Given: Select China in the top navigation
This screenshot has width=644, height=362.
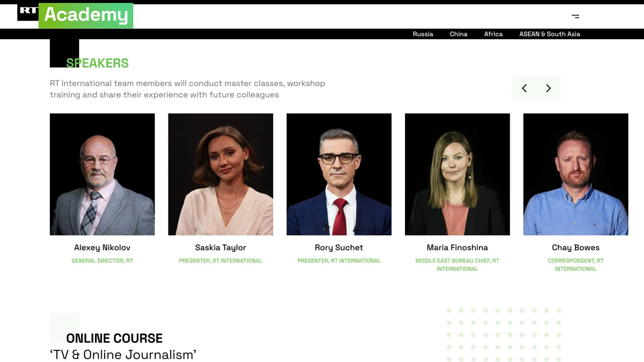Looking at the screenshot, I should [458, 34].
